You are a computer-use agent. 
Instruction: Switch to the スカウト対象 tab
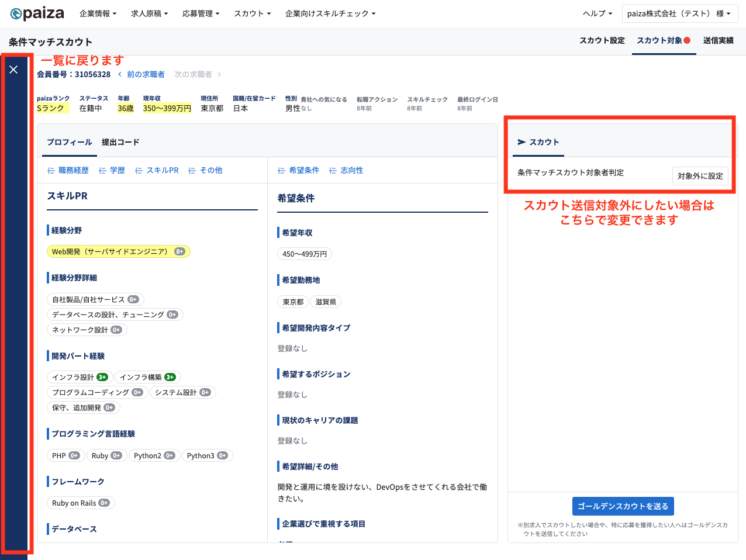click(x=664, y=40)
